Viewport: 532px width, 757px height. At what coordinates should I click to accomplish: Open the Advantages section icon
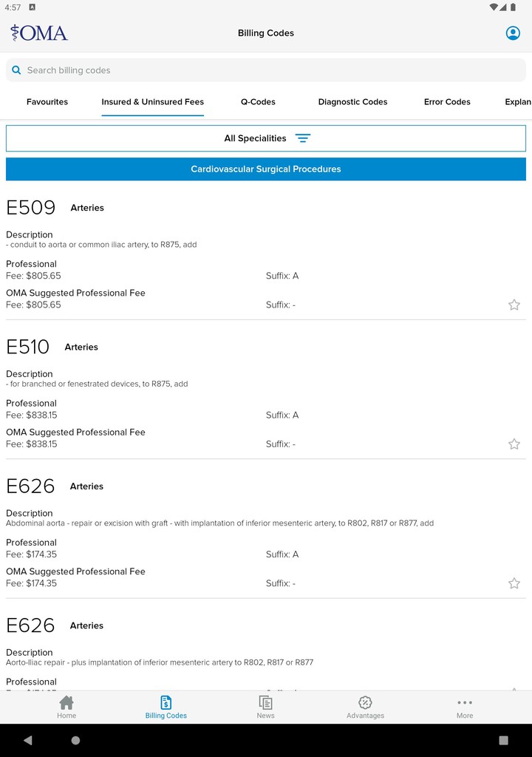365,702
